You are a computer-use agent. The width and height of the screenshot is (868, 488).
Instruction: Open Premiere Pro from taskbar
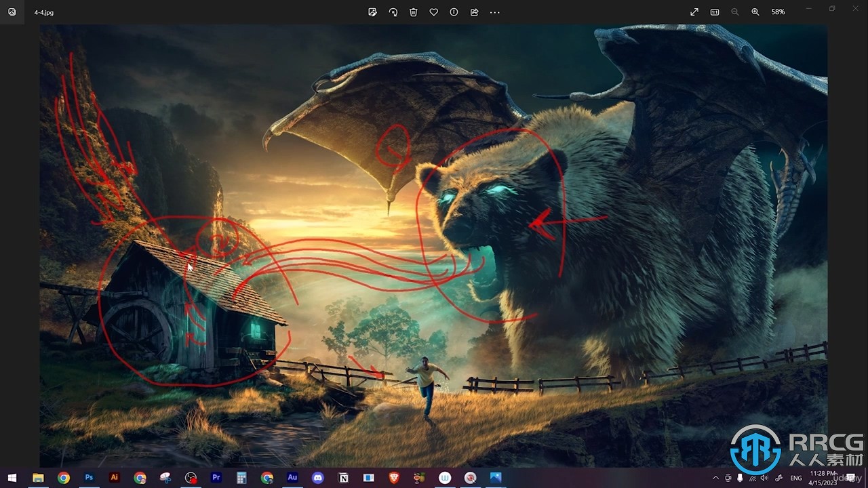click(x=216, y=478)
